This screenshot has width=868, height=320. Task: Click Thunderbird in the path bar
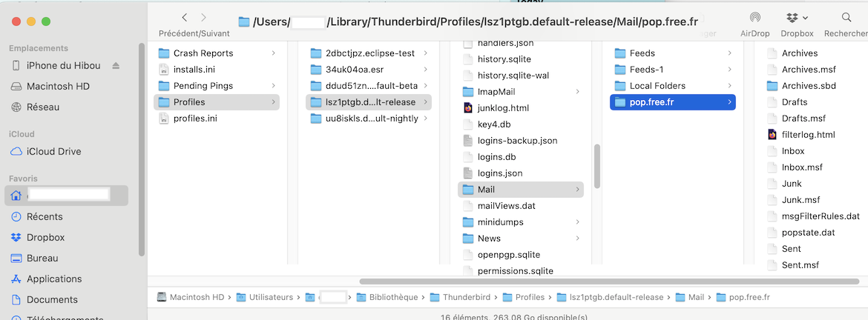pos(466,297)
